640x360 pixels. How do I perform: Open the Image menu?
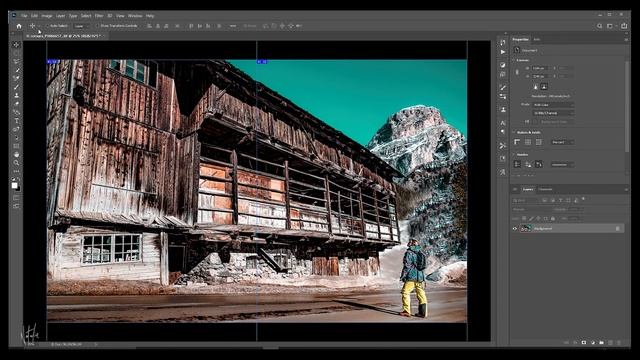point(47,16)
